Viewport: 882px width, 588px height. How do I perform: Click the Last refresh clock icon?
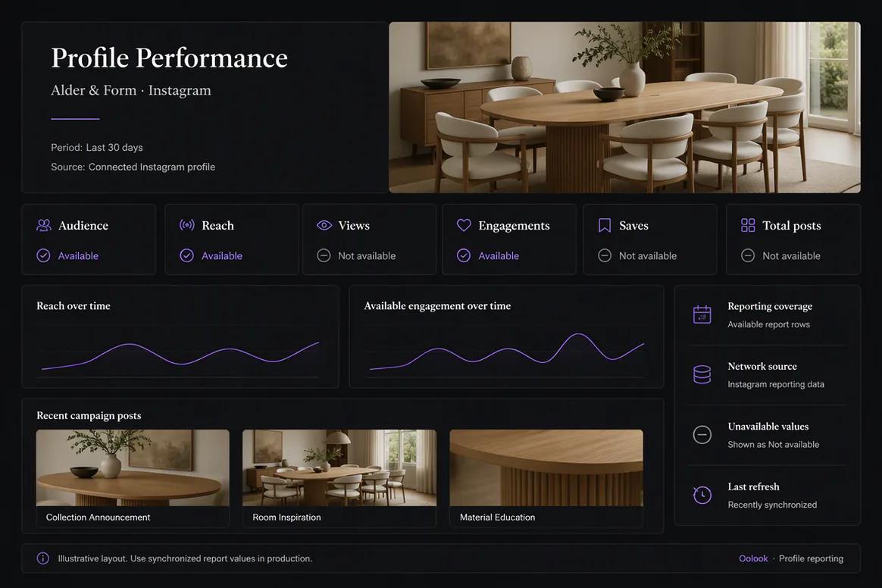tap(702, 495)
